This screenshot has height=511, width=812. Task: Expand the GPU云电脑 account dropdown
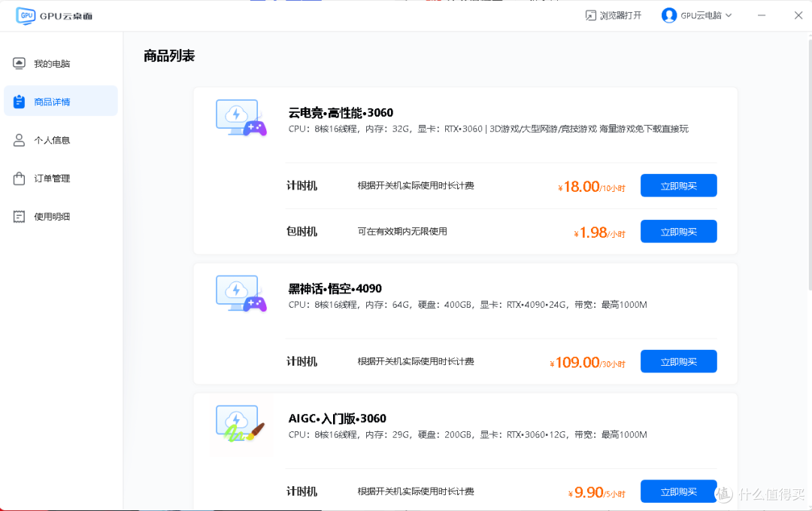[697, 16]
